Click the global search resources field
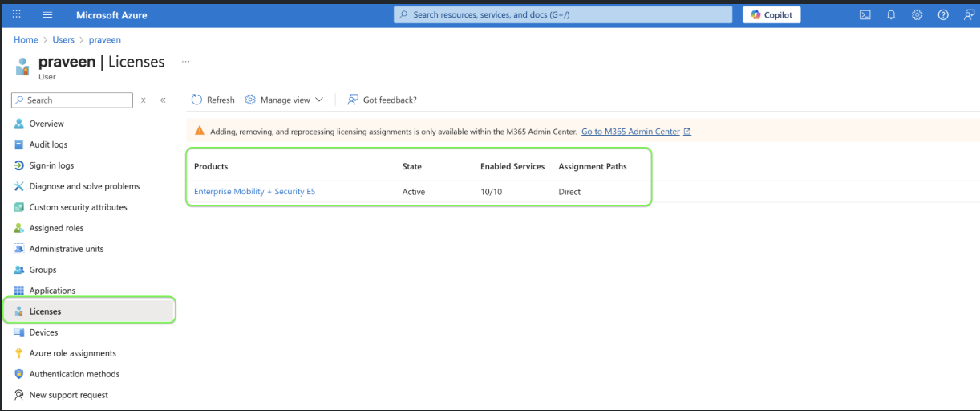 [x=563, y=15]
